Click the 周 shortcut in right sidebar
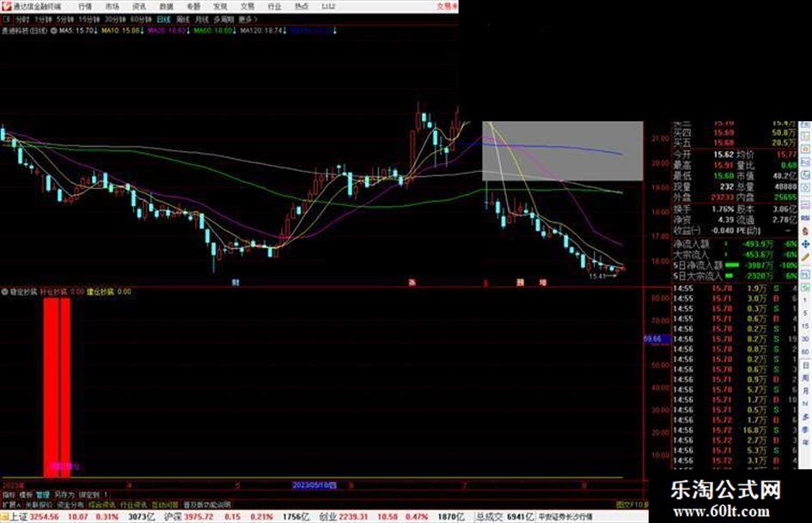This screenshot has height=523, width=812. tap(805, 379)
